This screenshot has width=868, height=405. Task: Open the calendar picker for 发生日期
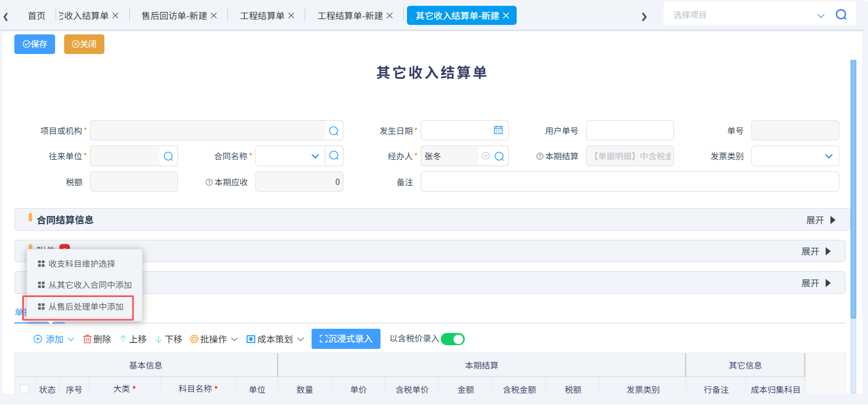coord(498,130)
